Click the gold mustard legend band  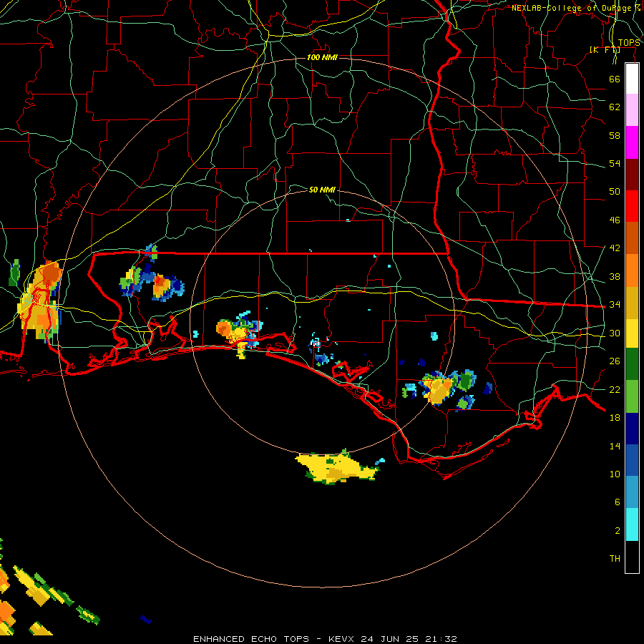632,303
